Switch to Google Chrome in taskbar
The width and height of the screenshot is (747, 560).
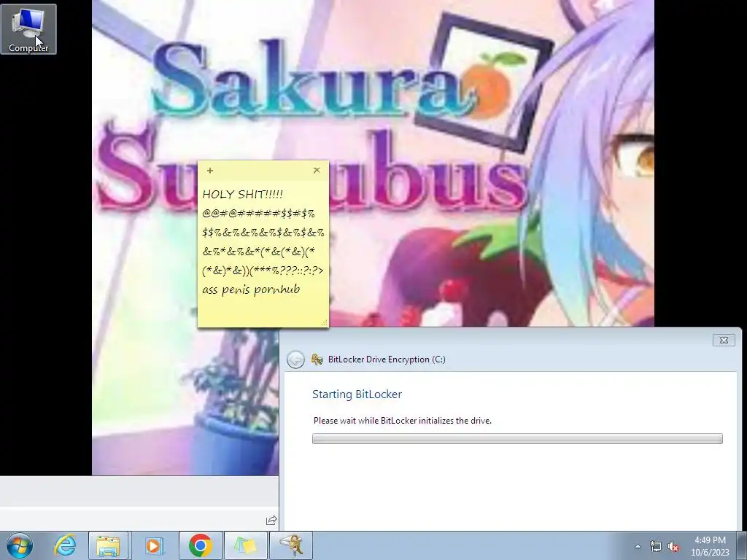(200, 545)
